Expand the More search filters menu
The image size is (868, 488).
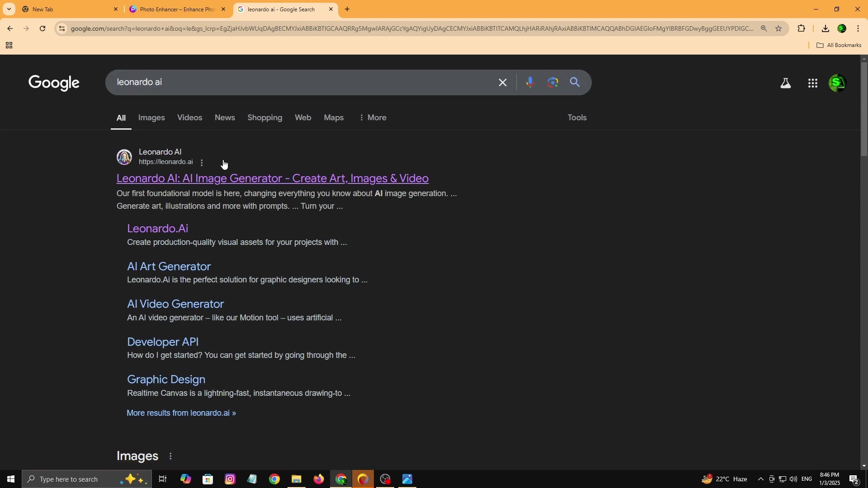coord(373,117)
